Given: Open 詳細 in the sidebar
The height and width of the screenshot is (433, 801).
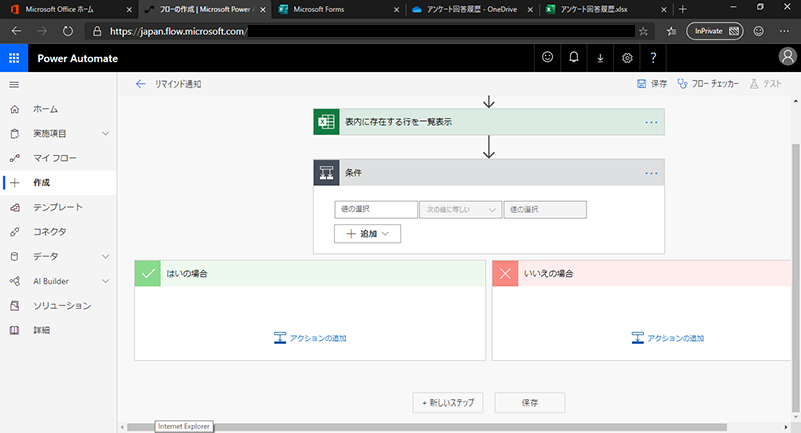Looking at the screenshot, I should pyautogui.click(x=58, y=330).
